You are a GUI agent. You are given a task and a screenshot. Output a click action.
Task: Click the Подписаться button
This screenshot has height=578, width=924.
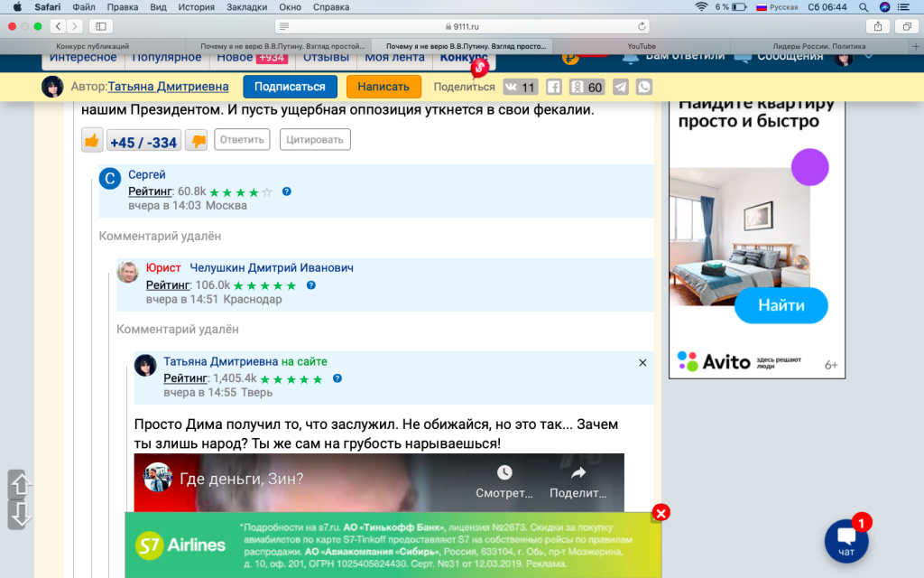(x=290, y=87)
